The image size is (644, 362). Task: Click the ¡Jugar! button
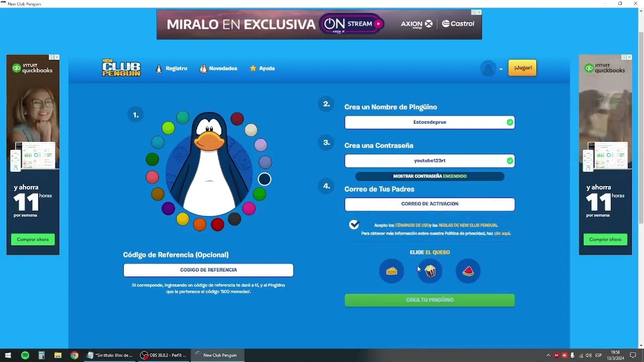tap(523, 68)
